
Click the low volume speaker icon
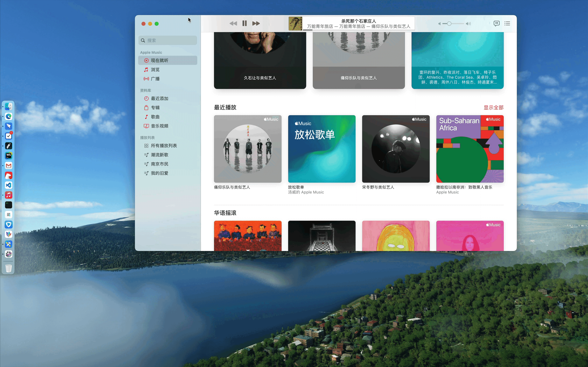point(439,24)
